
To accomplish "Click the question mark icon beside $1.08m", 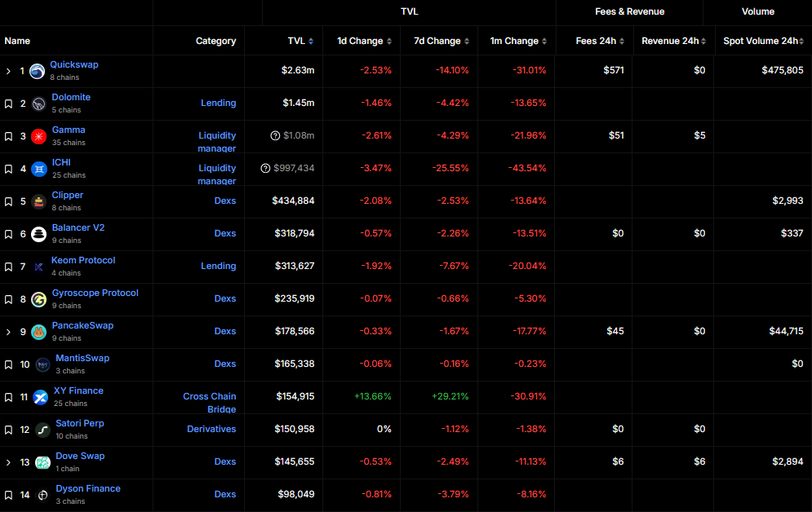I will pos(275,135).
